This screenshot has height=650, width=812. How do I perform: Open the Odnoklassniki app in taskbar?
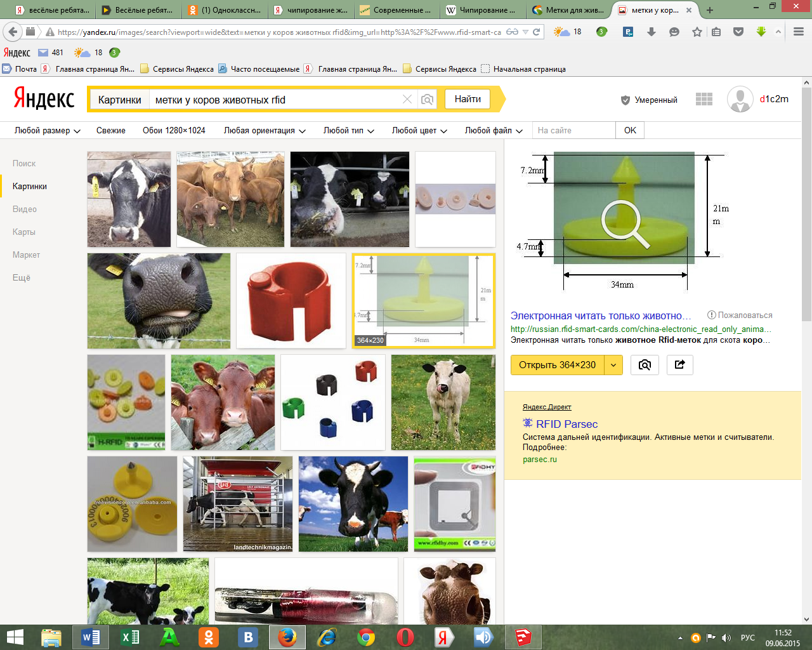coord(209,637)
